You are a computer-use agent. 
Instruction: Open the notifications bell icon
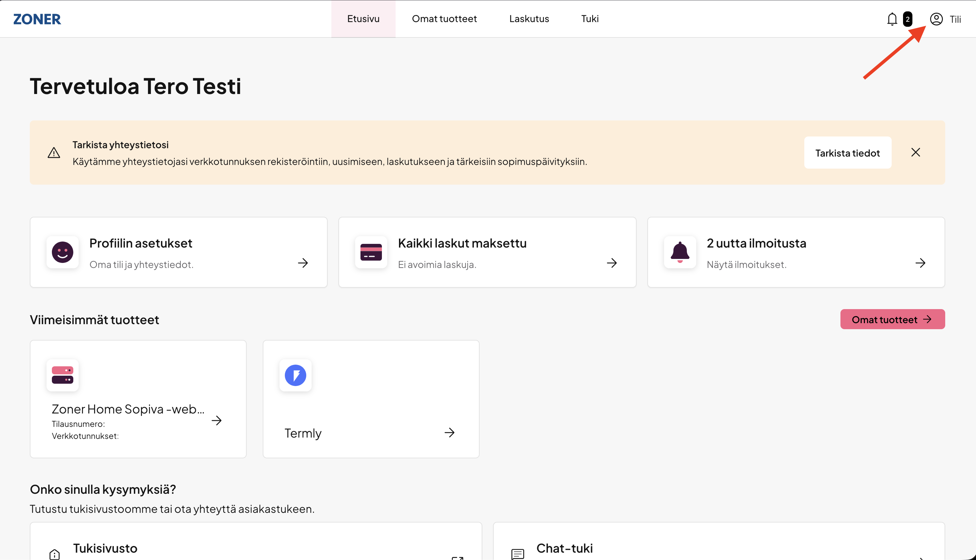(892, 19)
